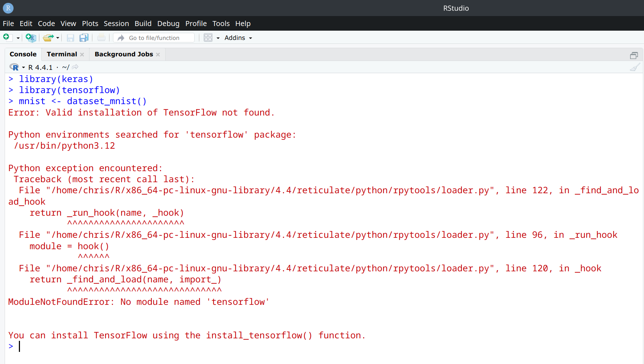The height and width of the screenshot is (364, 644).
Task: Switch to the Background Jobs tab
Action: pos(124,54)
